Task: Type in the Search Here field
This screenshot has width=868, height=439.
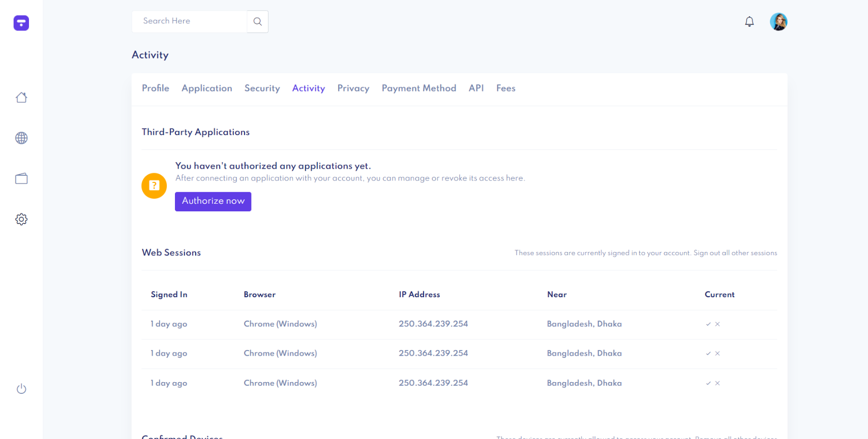Action: click(189, 21)
